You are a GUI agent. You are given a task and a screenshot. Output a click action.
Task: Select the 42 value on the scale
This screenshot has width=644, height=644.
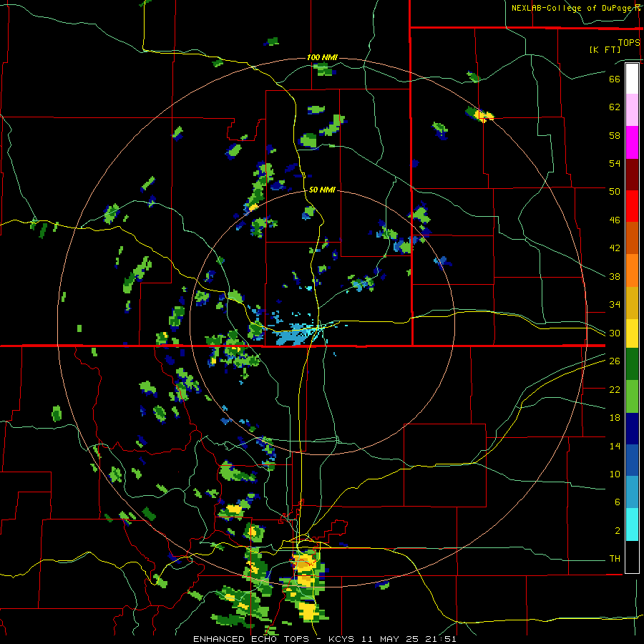[615, 248]
